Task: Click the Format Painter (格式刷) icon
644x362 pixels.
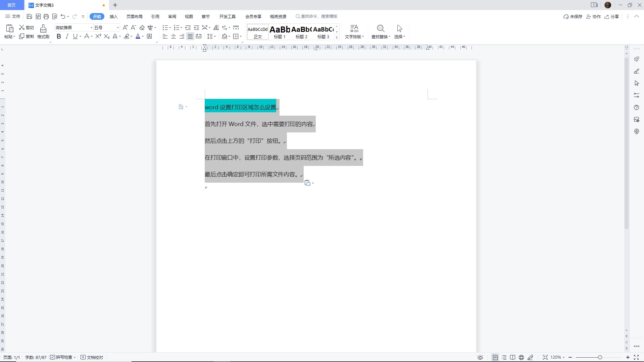Action: (x=43, y=29)
